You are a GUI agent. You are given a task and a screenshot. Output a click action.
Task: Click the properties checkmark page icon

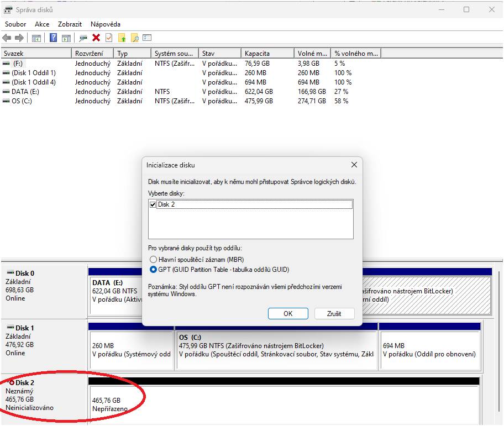tap(109, 38)
